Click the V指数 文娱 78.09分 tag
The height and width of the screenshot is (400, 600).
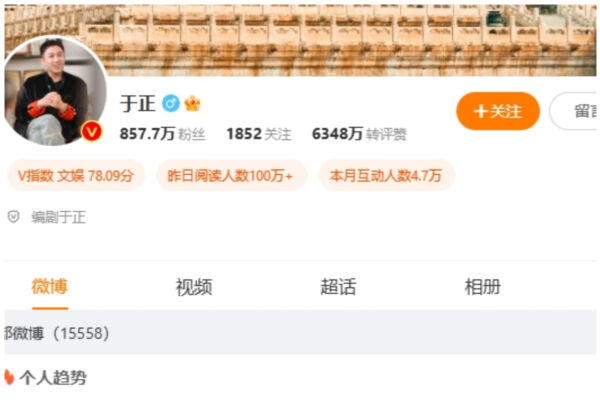tap(76, 176)
